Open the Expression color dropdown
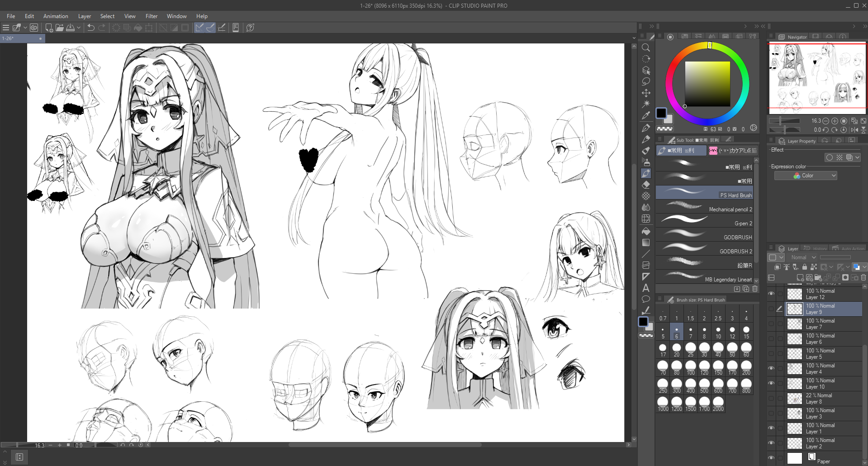Image resolution: width=868 pixels, height=466 pixels. 806,176
